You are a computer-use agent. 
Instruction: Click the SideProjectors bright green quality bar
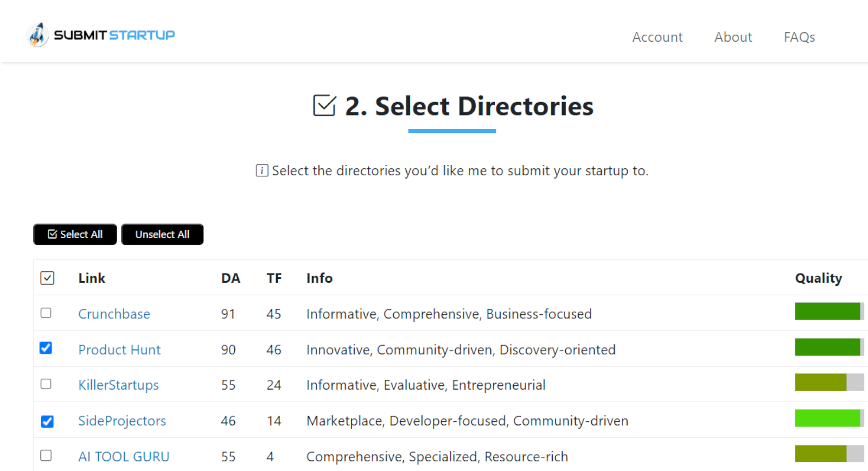click(829, 418)
